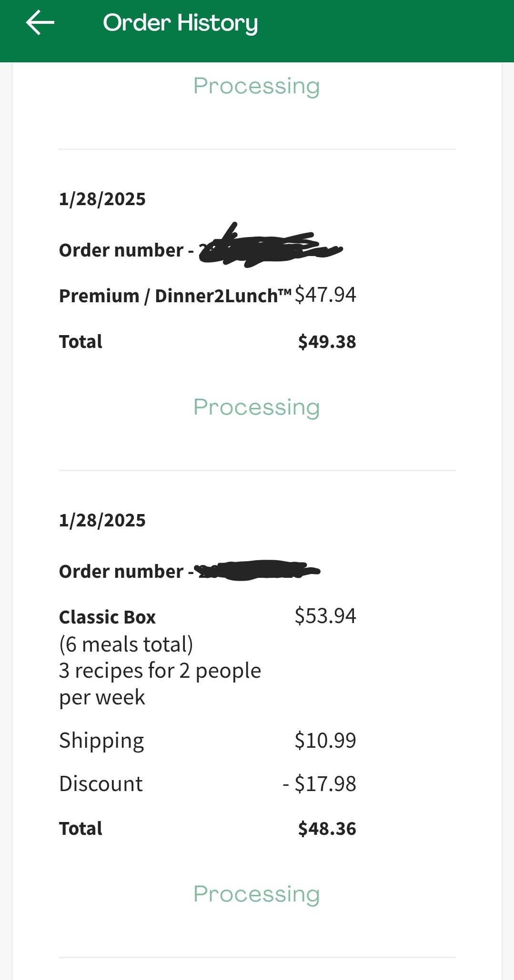Tap the Discount line label
Image resolution: width=514 pixels, height=980 pixels.
click(101, 784)
